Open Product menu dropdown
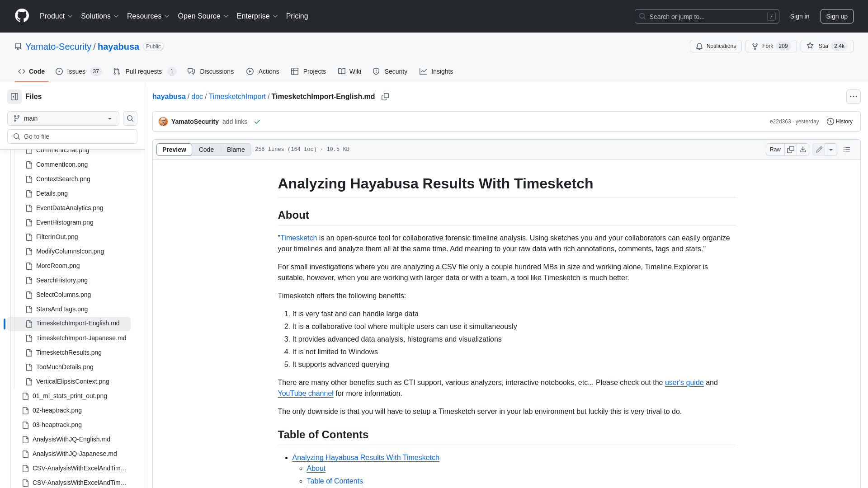868x488 pixels. [56, 16]
